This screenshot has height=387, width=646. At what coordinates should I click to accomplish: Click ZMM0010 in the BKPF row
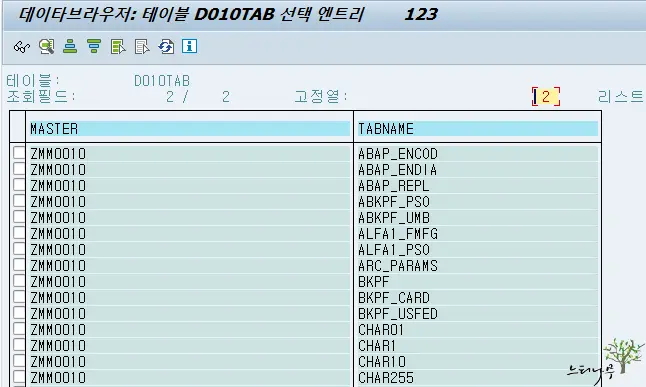coord(189,282)
